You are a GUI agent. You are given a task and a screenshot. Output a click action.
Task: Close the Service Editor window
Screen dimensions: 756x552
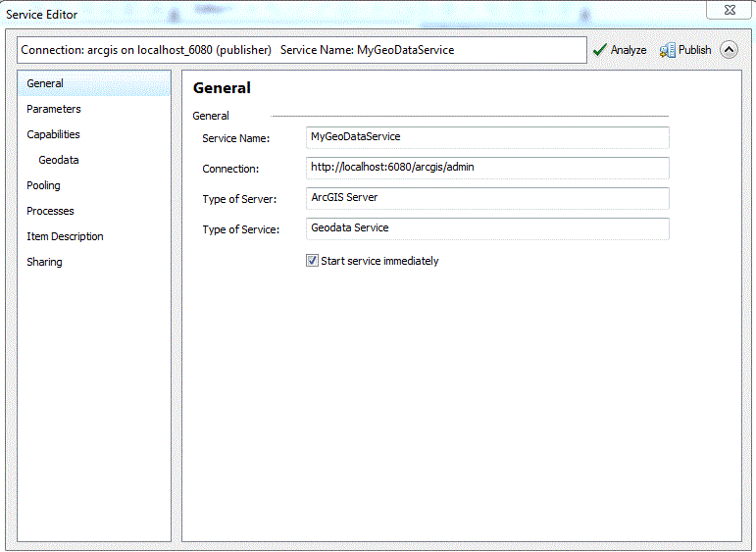(730, 12)
